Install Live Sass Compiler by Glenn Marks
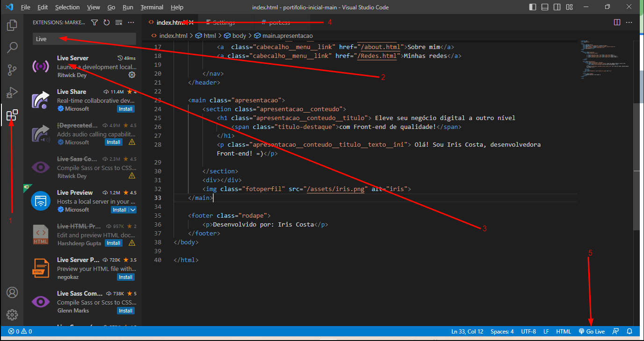Image resolution: width=644 pixels, height=341 pixels. tap(125, 311)
